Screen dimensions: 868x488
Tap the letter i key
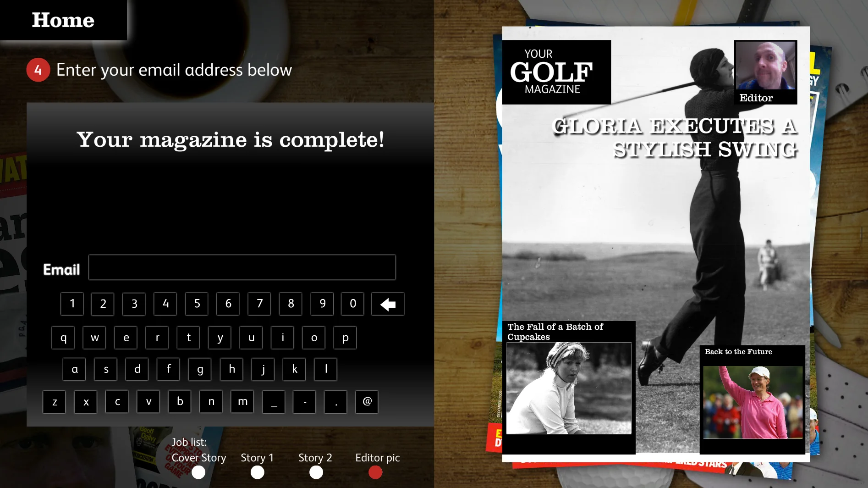click(x=282, y=338)
